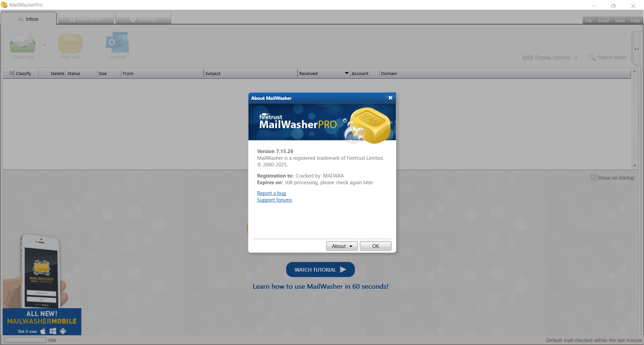This screenshot has width=644, height=345.
Task: Click the Windows icon in mobile banner
Action: 53,331
